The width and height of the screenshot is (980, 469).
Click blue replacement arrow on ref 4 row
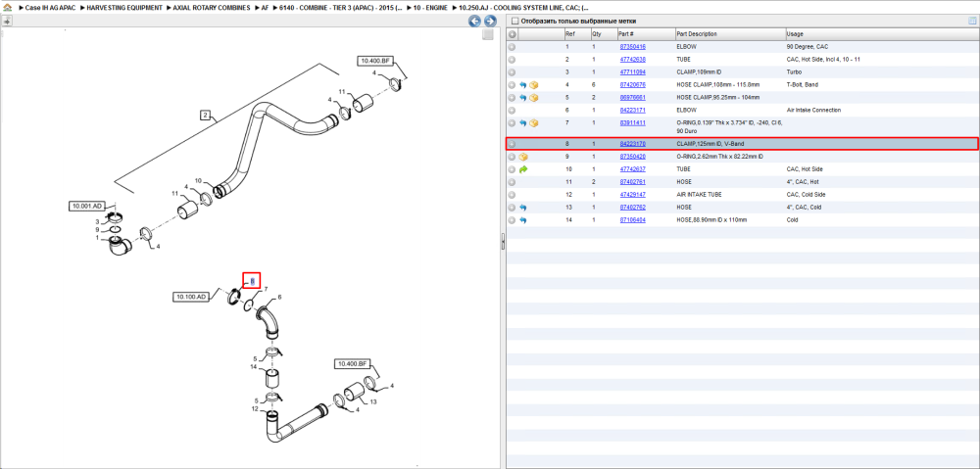click(523, 84)
